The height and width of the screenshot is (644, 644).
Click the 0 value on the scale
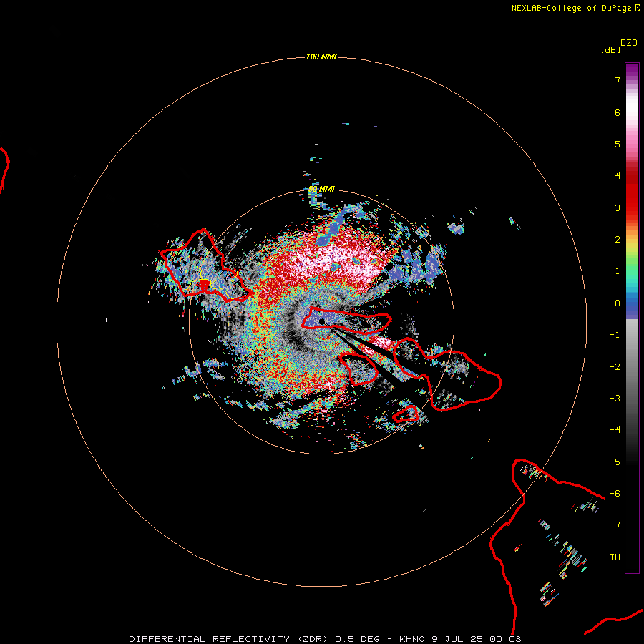[x=618, y=303]
